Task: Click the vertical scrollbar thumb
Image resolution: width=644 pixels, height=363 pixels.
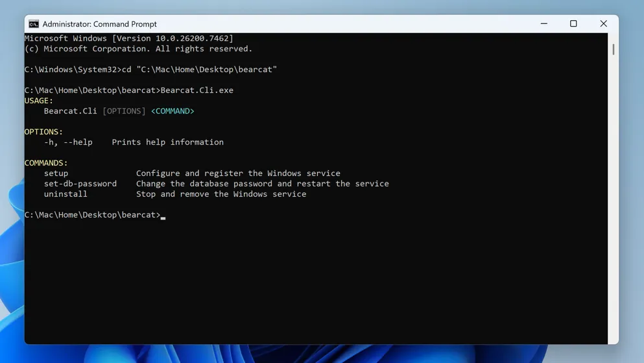Action: [614, 49]
